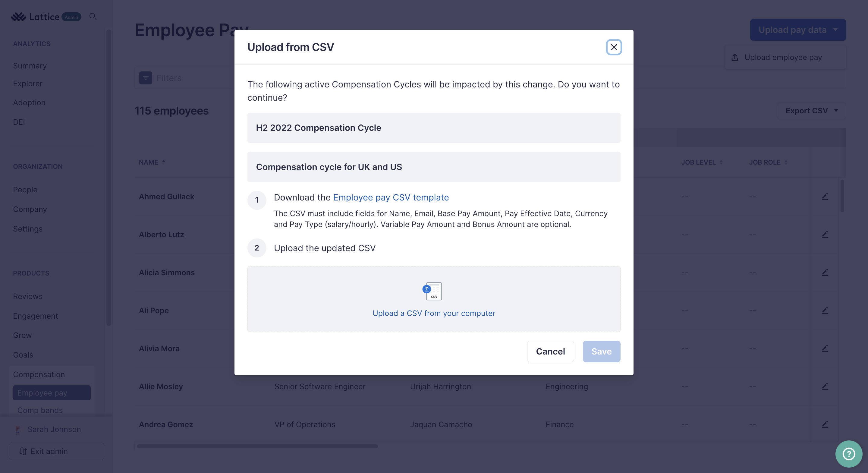The image size is (868, 473).
Task: Open Settings in the sidebar
Action: coord(28,229)
